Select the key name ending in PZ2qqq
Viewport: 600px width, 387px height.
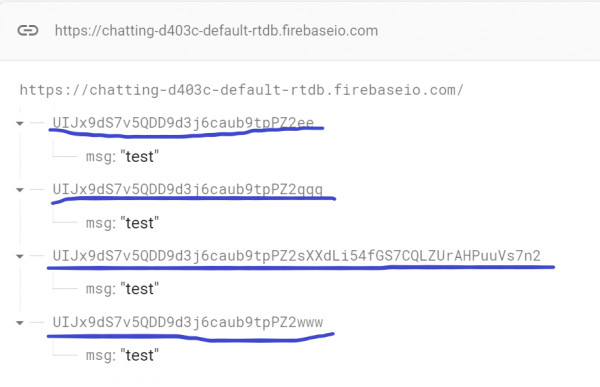tap(188, 189)
